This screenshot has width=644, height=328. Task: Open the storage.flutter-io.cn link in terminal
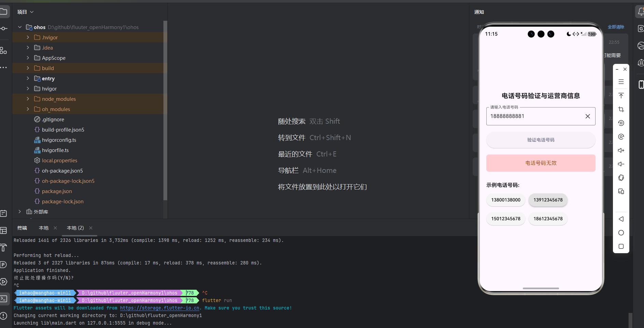[159, 308]
